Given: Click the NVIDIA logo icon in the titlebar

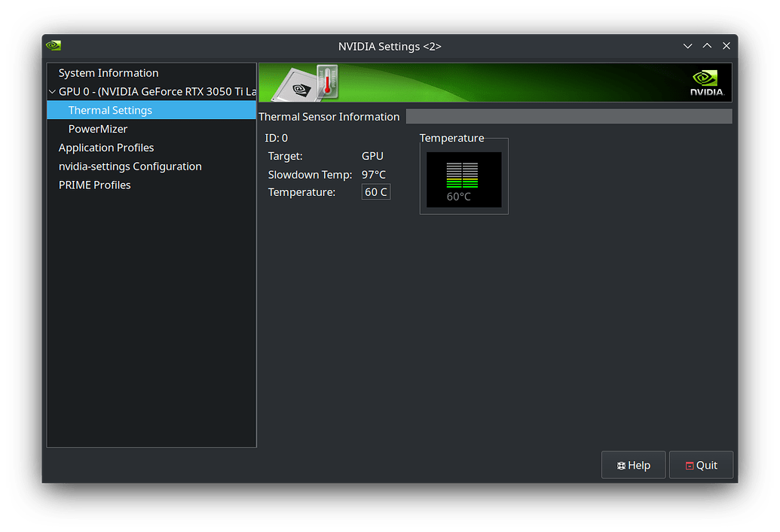Looking at the screenshot, I should pos(53,45).
